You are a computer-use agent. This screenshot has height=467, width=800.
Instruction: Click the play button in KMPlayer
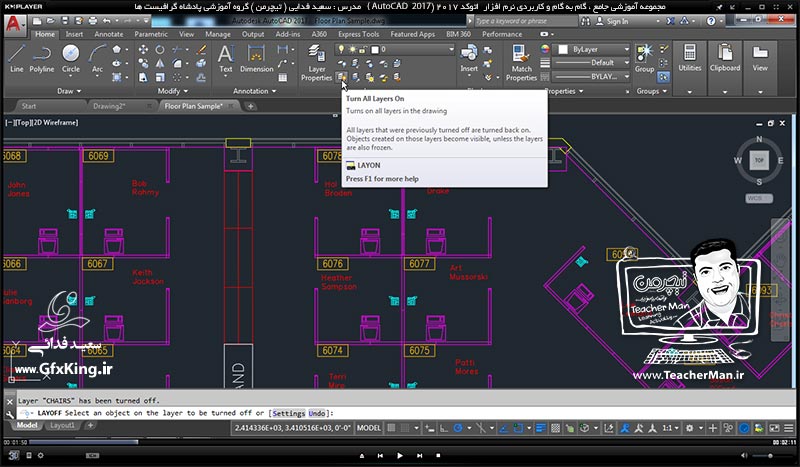[399, 455]
